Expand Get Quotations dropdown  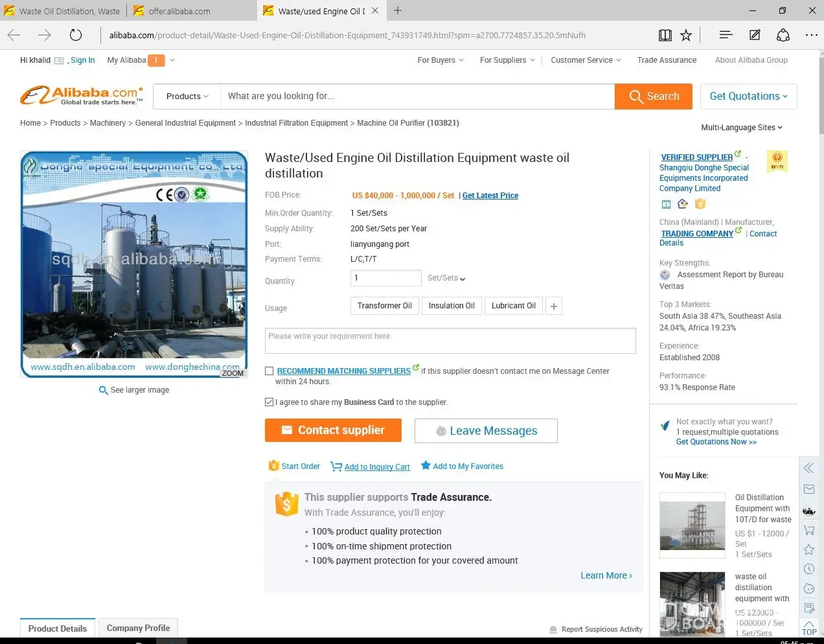(749, 97)
